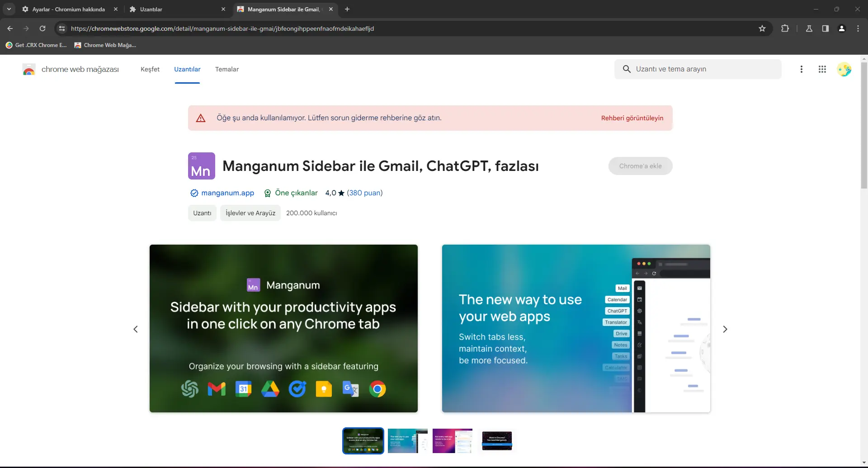Visit the manganum.app publisher link
The image size is (868, 468).
click(228, 193)
